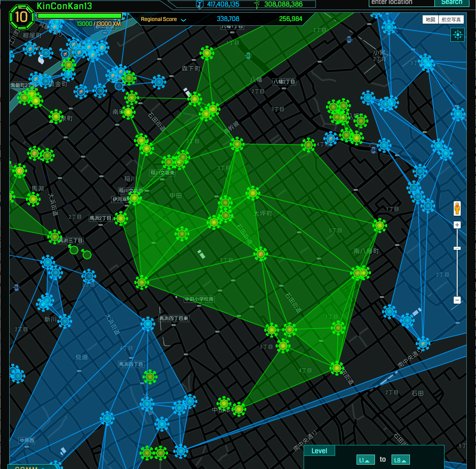Click the Search button
The width and height of the screenshot is (476, 469).
click(x=451, y=3)
